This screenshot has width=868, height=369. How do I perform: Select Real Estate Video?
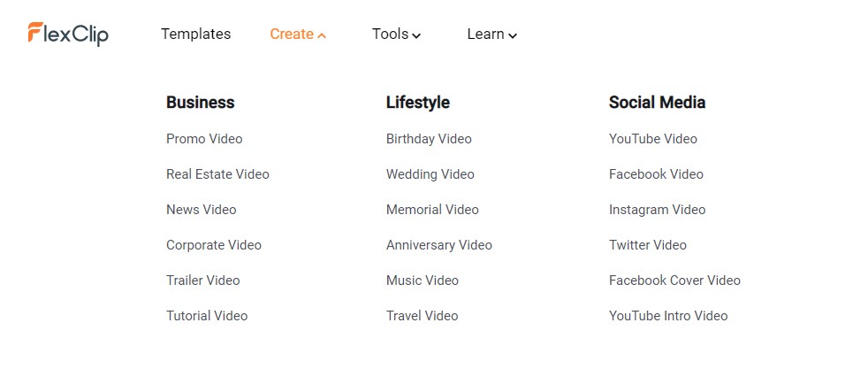click(217, 174)
